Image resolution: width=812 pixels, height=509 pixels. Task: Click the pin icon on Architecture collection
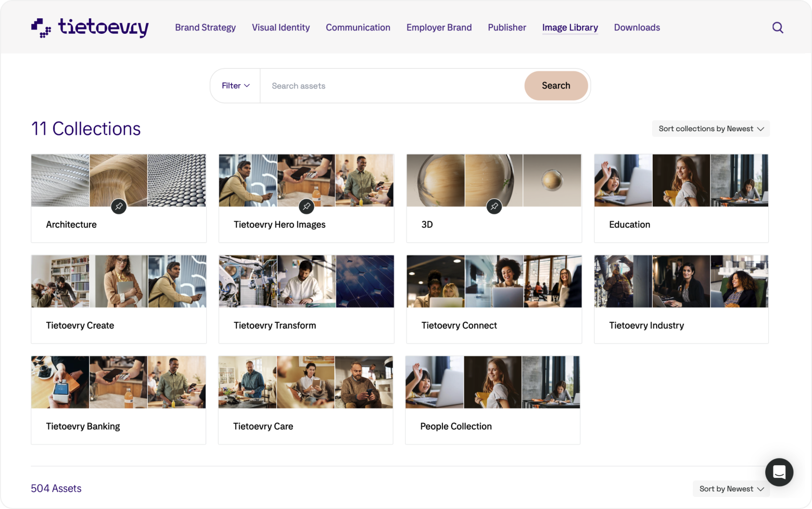pos(119,207)
